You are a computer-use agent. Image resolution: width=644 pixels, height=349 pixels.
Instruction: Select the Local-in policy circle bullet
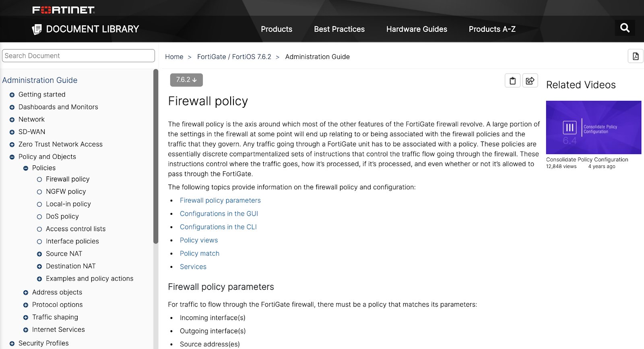39,204
